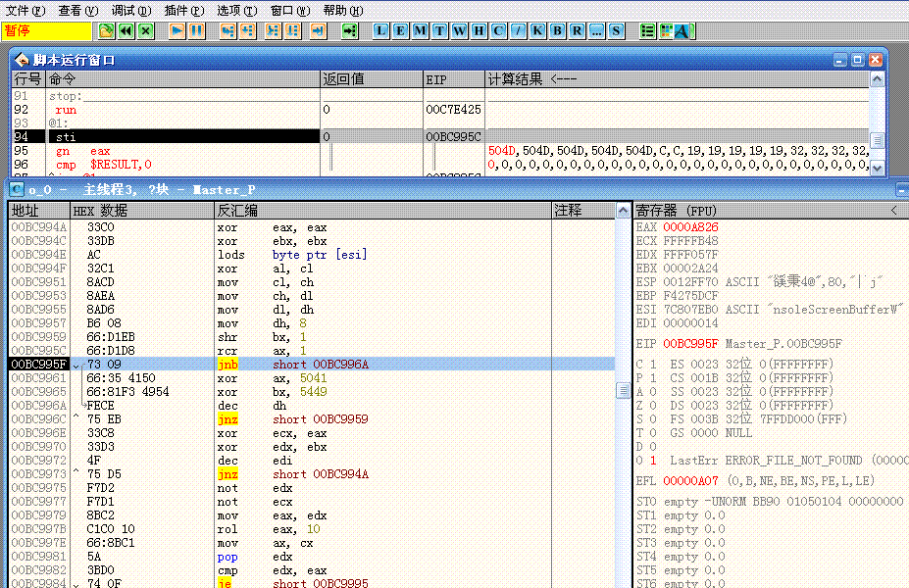Open Threads window with T button
Screen dimensions: 909x588
[x=440, y=30]
